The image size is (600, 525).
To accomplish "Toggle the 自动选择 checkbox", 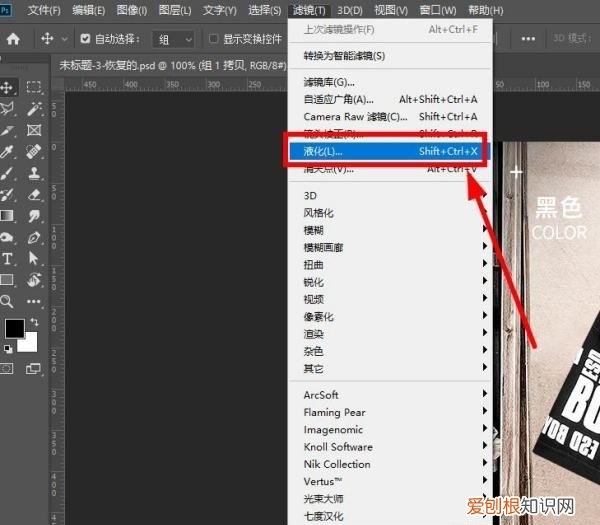I will [85, 39].
